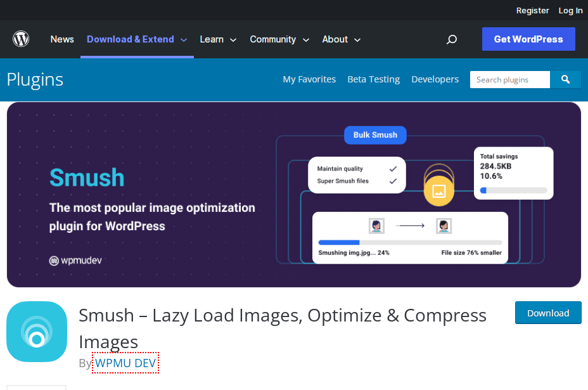Expand the Learn menu chevron
588x390 pixels.
click(x=233, y=40)
